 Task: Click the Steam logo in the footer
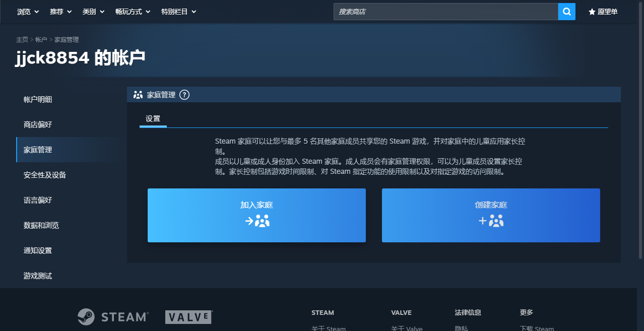pos(113,317)
